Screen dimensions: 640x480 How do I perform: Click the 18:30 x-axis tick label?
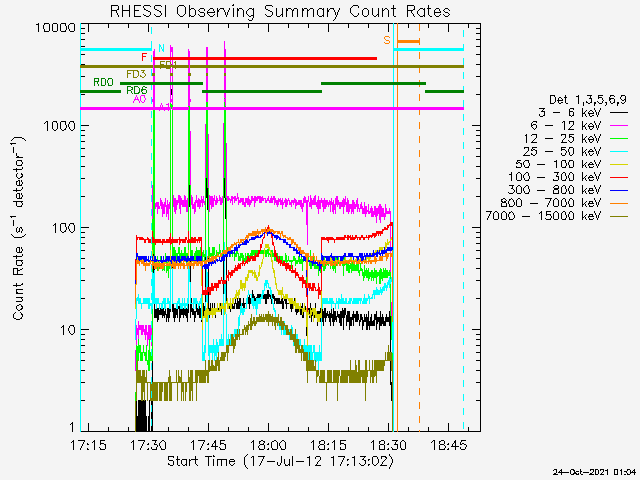389,445
